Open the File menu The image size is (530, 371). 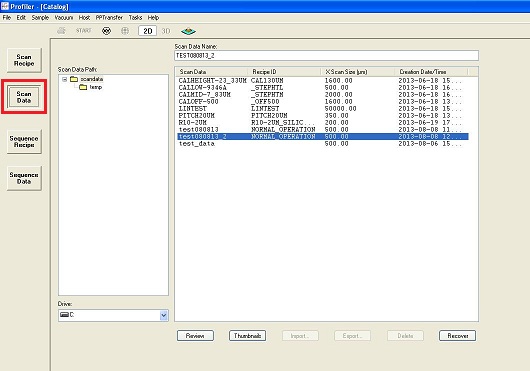click(7, 18)
